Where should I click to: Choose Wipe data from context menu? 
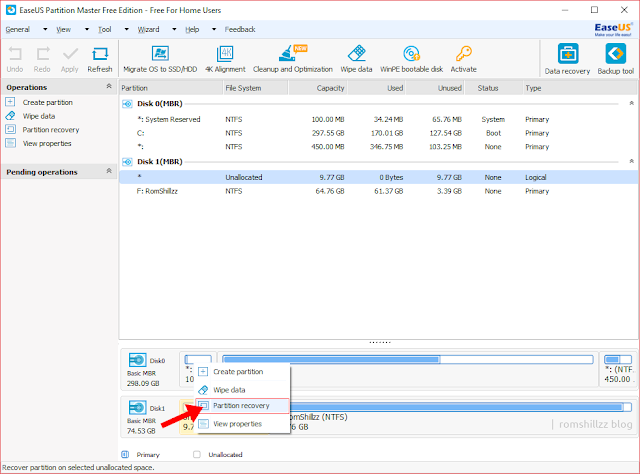242,390
